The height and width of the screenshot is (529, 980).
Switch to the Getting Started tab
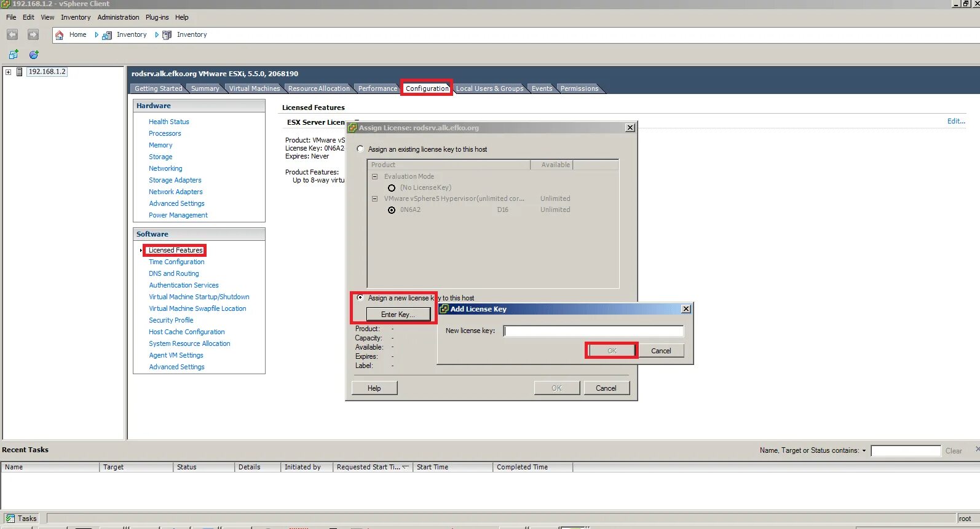[158, 88]
